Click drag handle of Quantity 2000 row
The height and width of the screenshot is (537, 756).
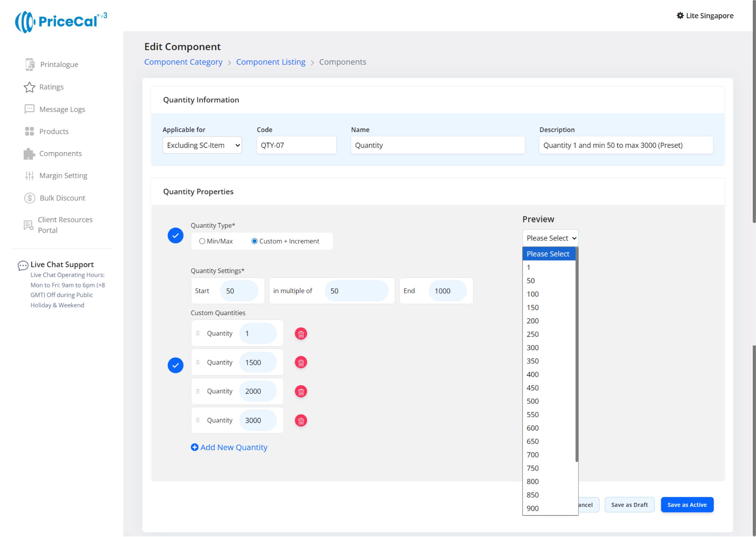198,391
